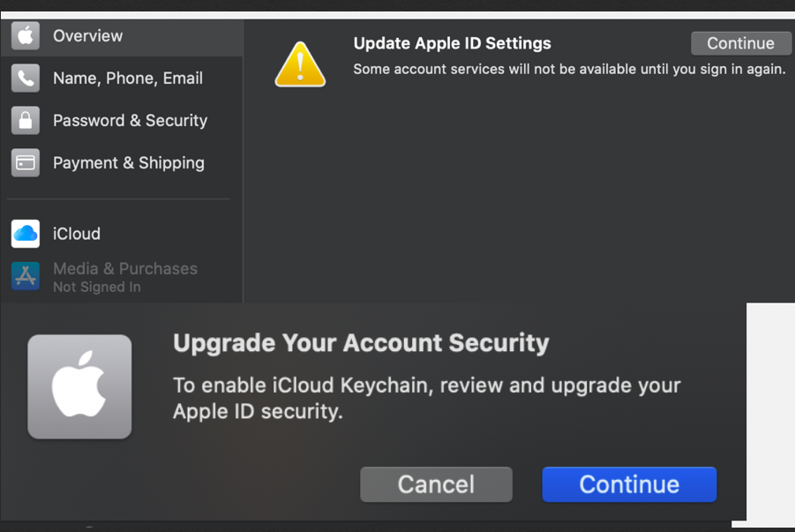The width and height of the screenshot is (795, 532).
Task: Click the padlock icon for Password & Security
Action: (26, 121)
